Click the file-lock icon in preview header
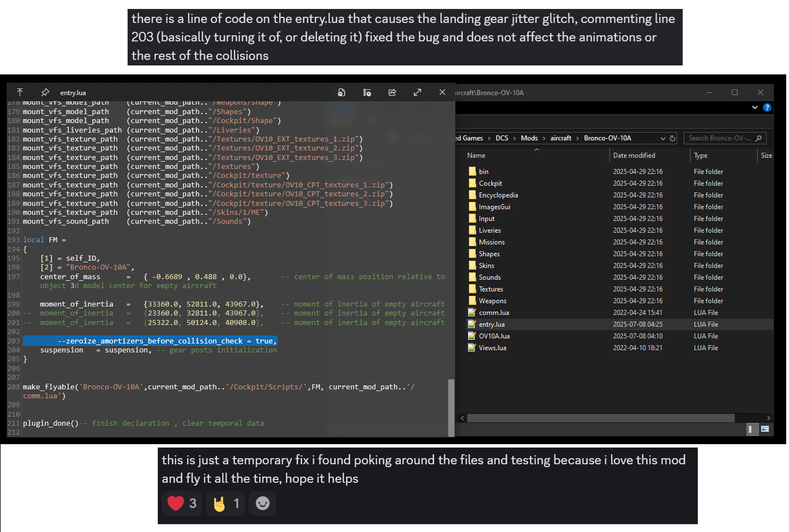The image size is (789, 532). click(x=341, y=92)
